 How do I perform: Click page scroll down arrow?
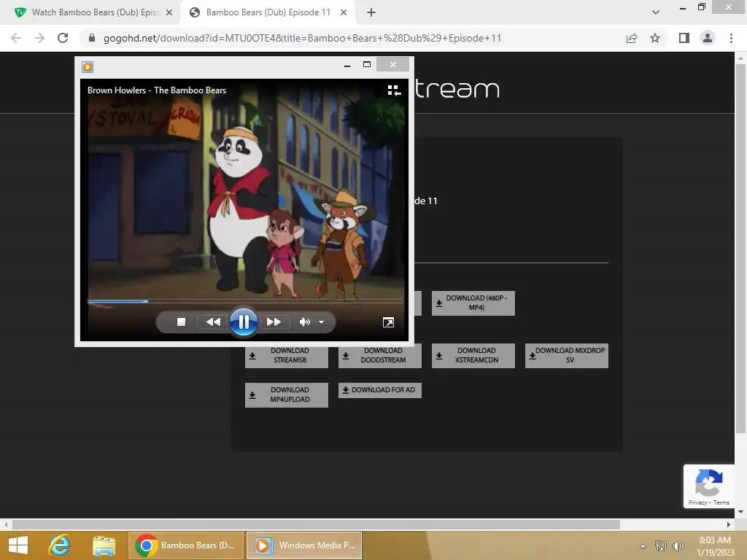tap(740, 512)
